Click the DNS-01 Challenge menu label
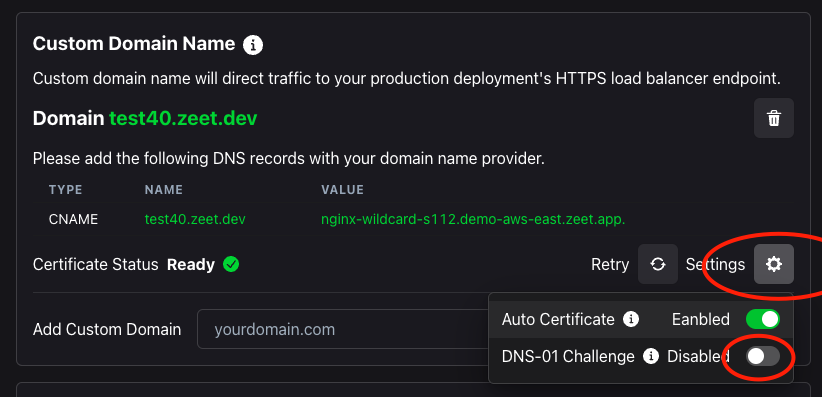Image resolution: width=822 pixels, height=397 pixels. click(x=568, y=357)
